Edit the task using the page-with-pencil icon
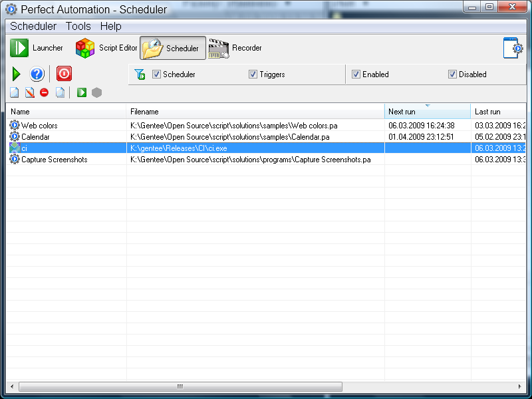Image resolution: width=532 pixels, height=399 pixels. 29,92
